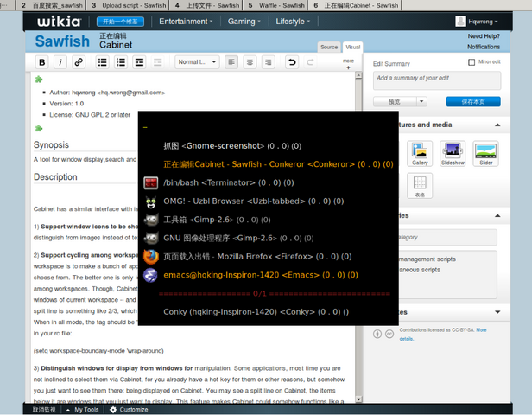Add a Gallery to the page
The height and width of the screenshot is (415, 532).
420,153
